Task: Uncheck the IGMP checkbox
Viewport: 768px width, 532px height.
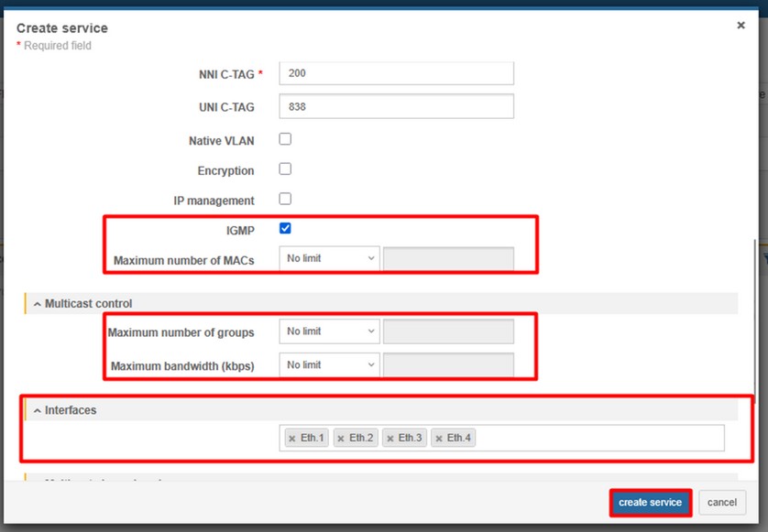Action: tap(285, 229)
